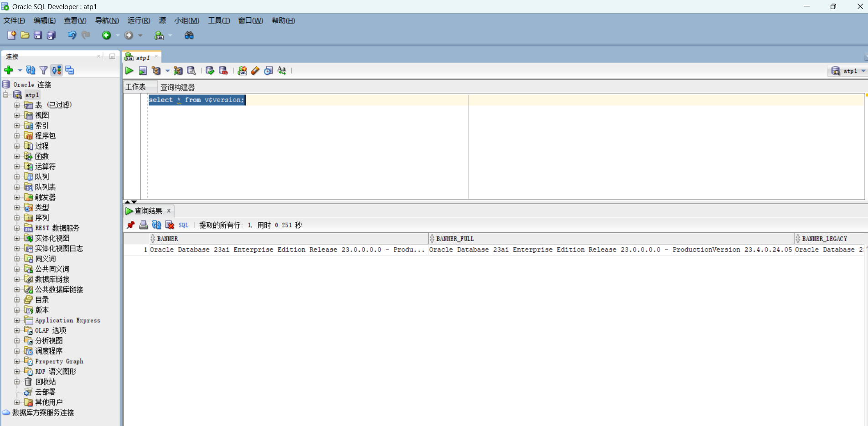Screen dimensions: 868x426
Task: Expand the 触发器 tree node
Action: click(x=17, y=197)
